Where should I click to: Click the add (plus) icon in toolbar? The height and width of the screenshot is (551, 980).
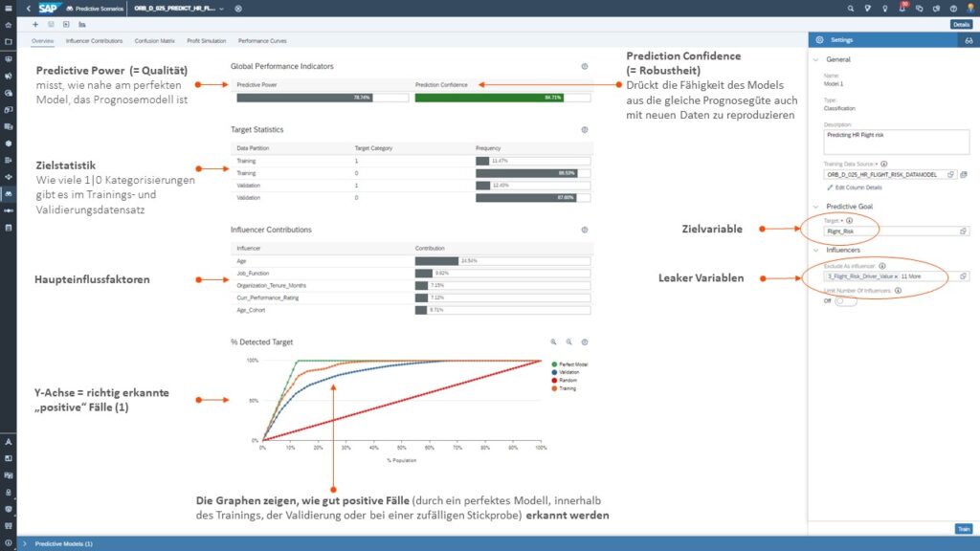(35, 24)
